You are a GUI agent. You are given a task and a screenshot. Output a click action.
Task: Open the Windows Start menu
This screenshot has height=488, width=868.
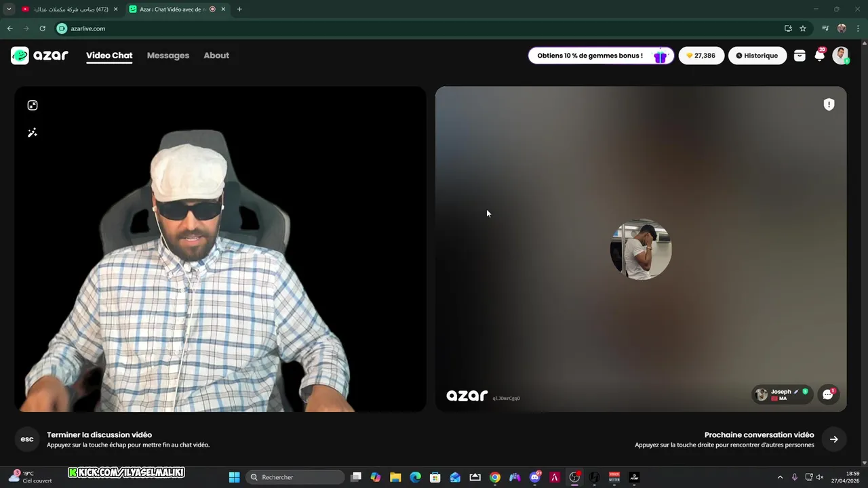(234, 477)
